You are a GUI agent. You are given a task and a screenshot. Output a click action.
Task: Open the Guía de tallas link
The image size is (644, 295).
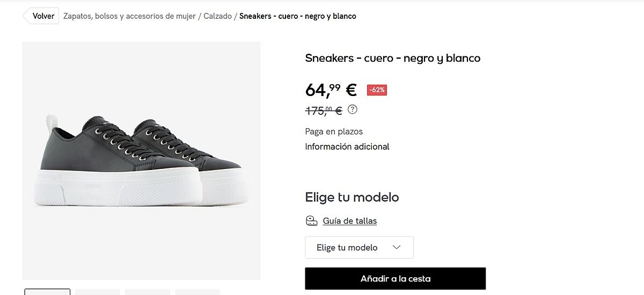[x=349, y=221]
